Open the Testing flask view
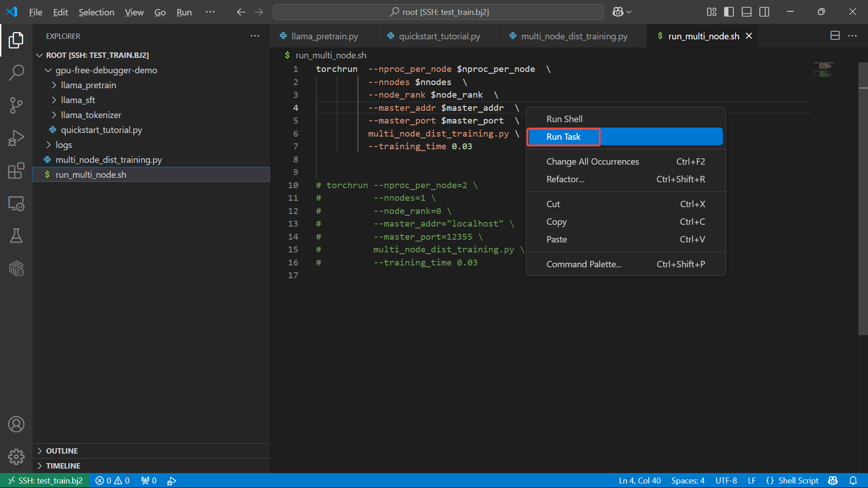This screenshot has width=868, height=488. [x=16, y=236]
